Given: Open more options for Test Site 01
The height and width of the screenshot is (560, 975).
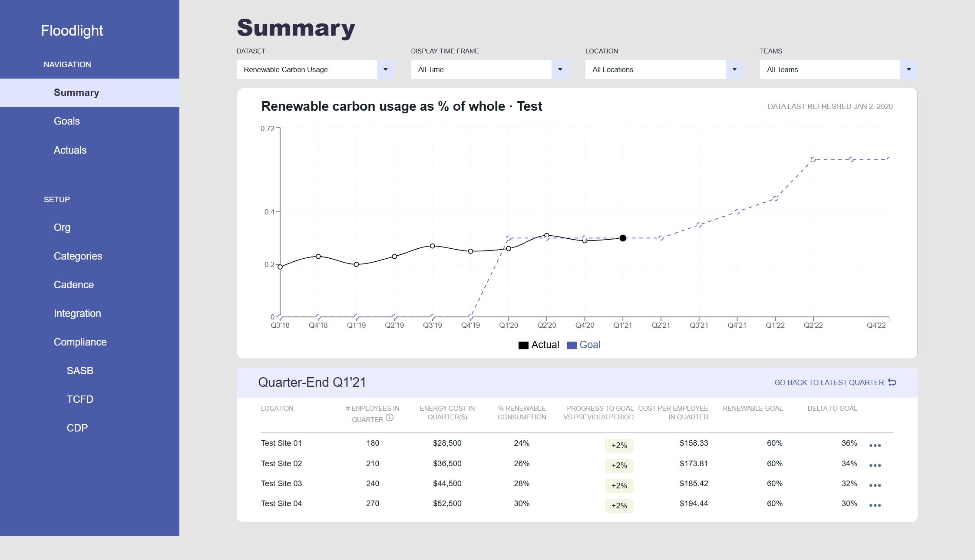Looking at the screenshot, I should [x=875, y=445].
